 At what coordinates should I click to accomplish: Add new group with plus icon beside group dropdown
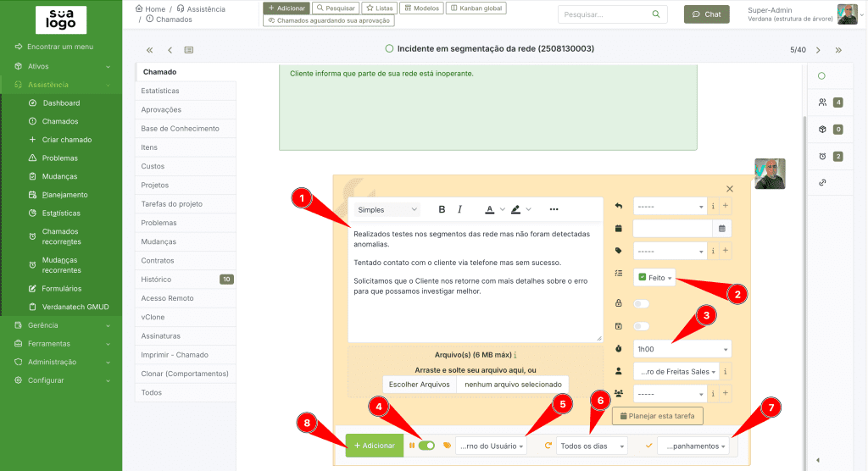point(726,394)
